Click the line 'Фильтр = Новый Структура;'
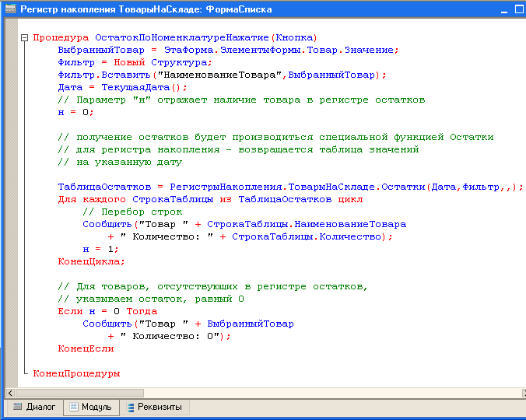 coord(135,62)
